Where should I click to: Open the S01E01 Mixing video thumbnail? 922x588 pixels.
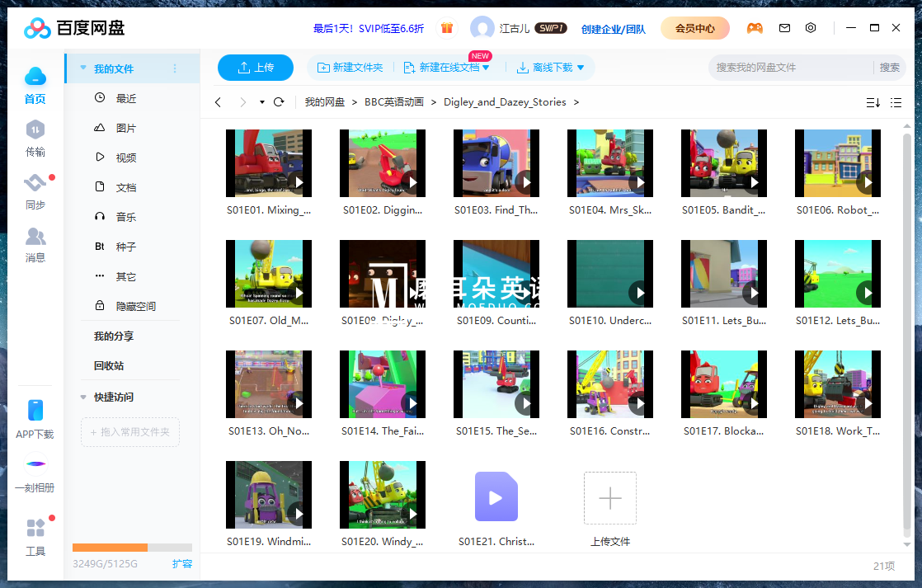coord(269,163)
